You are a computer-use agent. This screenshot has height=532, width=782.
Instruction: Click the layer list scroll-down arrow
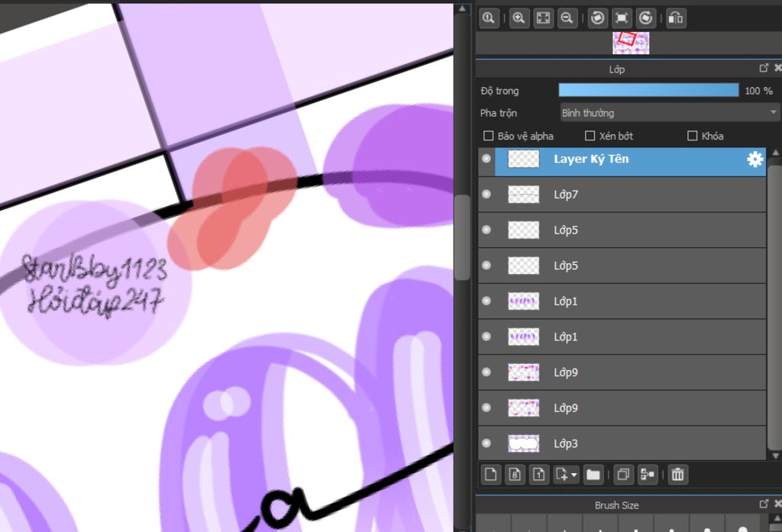pyautogui.click(x=776, y=455)
